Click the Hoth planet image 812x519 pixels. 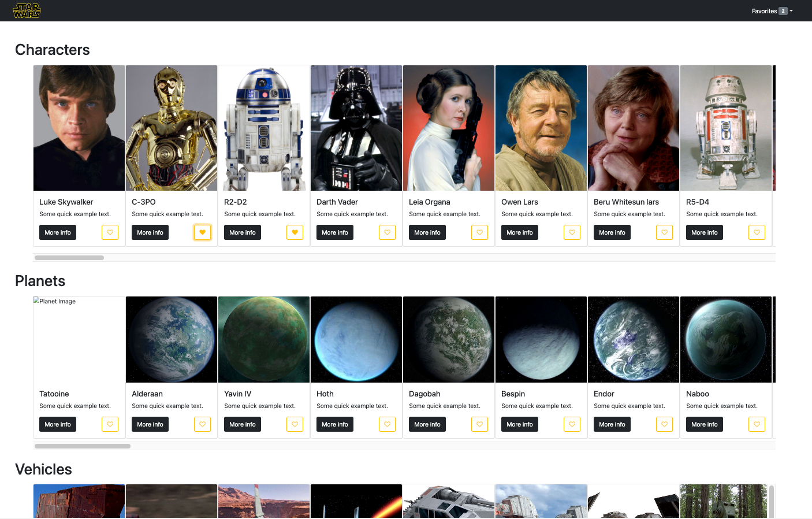[x=356, y=339]
